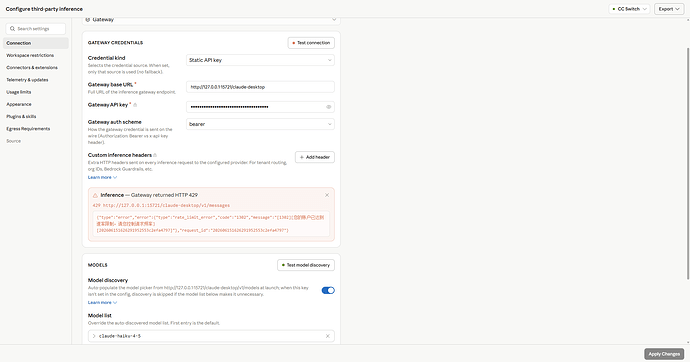Expand Learn more under Model discovery
This screenshot has width=690, height=362.
(102, 303)
